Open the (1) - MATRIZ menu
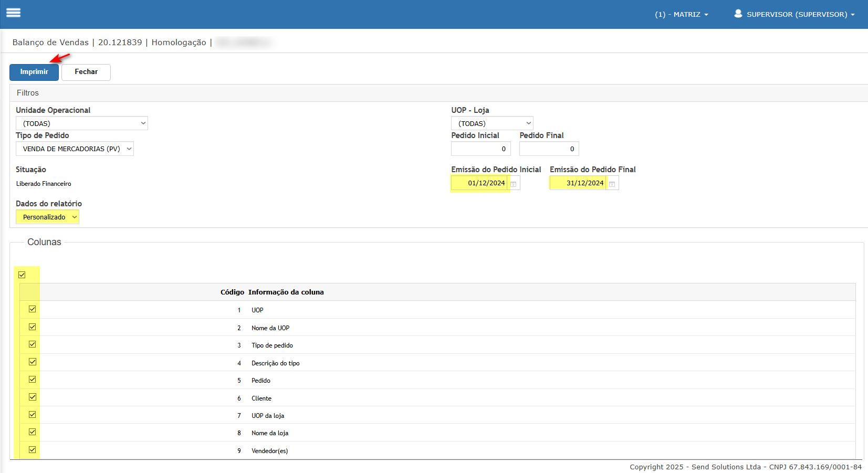The image size is (868, 473). (x=681, y=15)
